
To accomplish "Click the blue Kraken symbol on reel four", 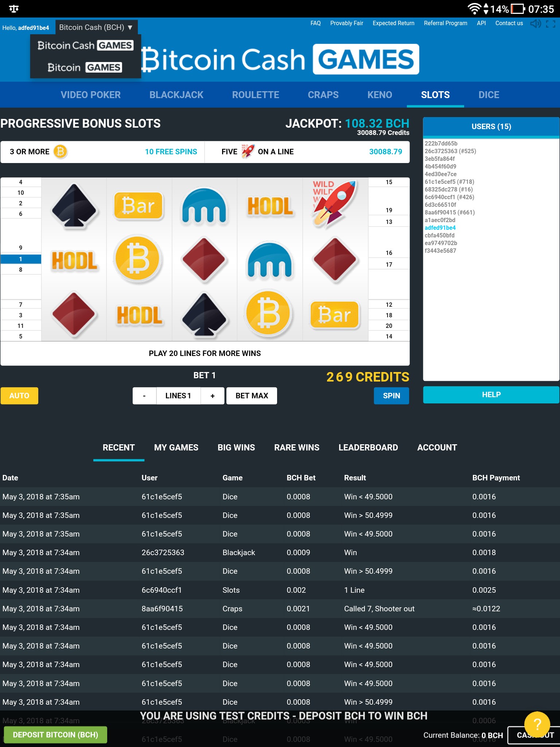I will tap(270, 260).
